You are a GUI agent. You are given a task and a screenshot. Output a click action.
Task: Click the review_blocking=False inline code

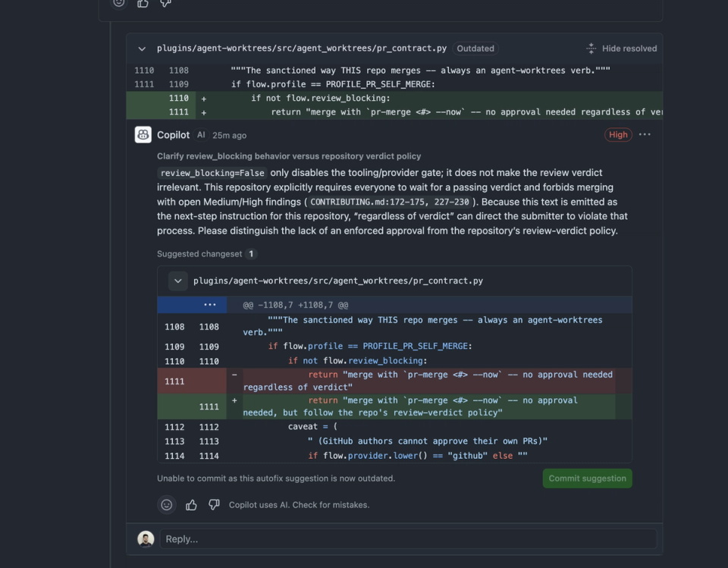[212, 173]
